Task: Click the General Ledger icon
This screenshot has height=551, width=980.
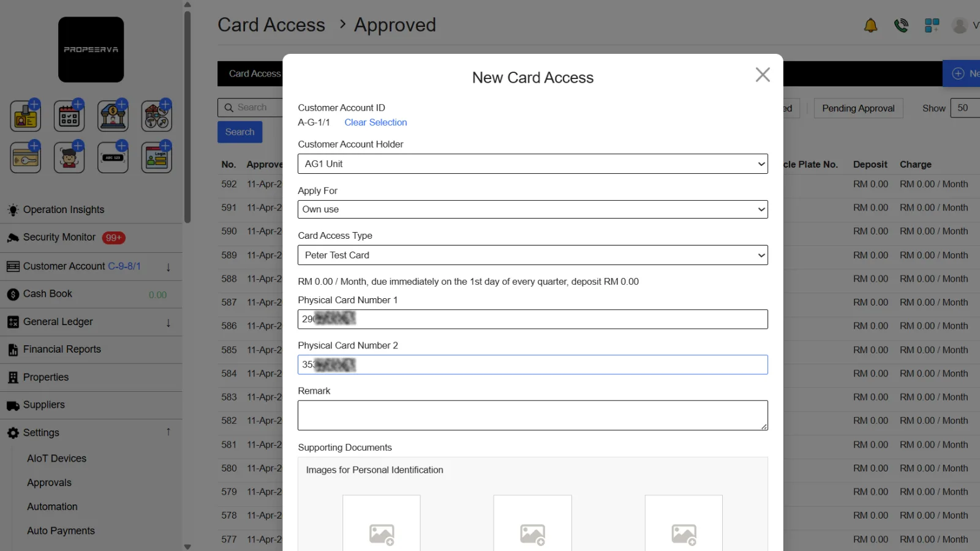Action: 13,322
